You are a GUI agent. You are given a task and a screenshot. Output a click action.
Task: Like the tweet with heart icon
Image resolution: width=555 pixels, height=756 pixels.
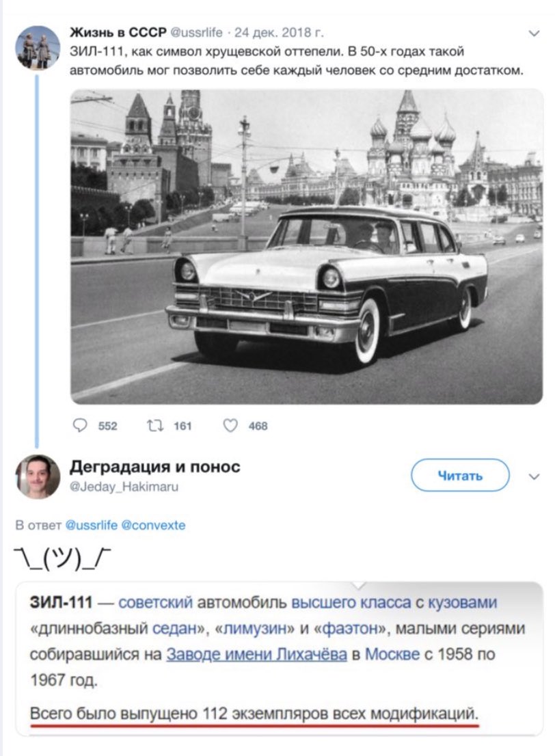click(x=231, y=426)
